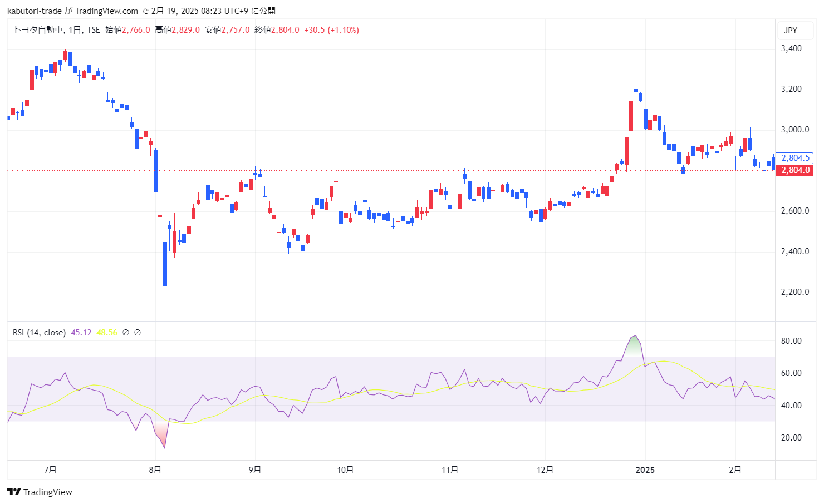
Task: Click the 2月 time axis label
Action: pyautogui.click(x=735, y=470)
